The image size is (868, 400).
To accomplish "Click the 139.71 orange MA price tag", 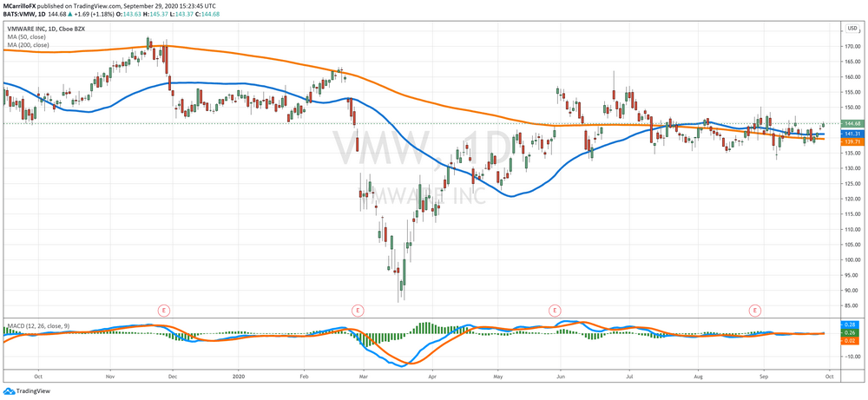I will click(853, 142).
